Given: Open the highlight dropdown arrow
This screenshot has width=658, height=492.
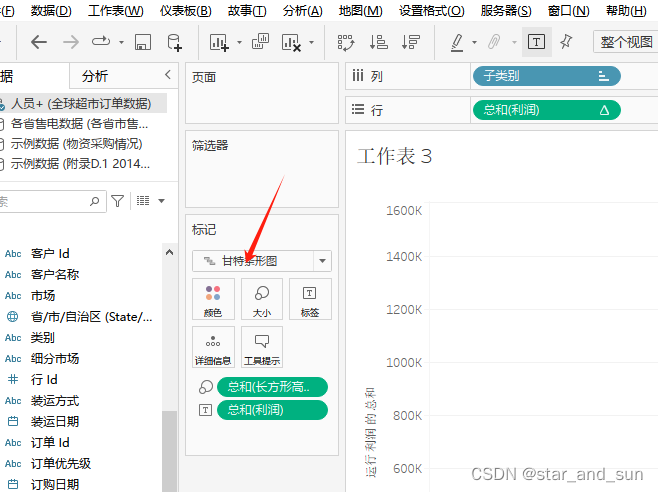Looking at the screenshot, I should coord(474,42).
